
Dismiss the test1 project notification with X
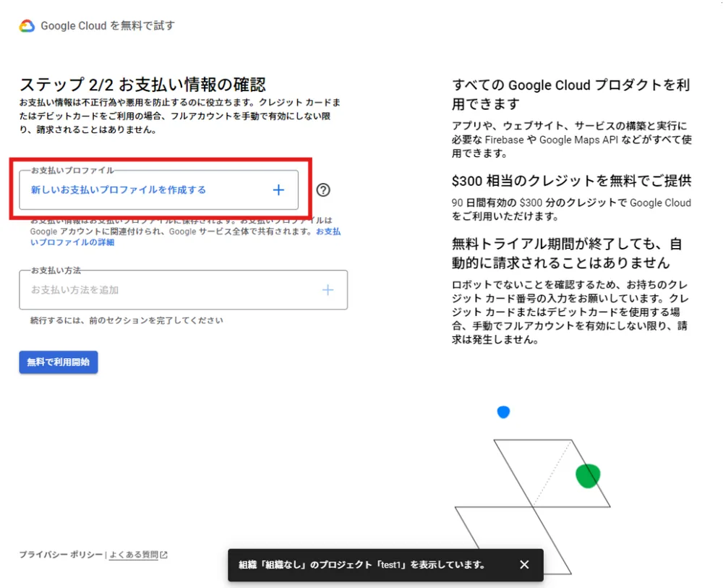pos(524,564)
